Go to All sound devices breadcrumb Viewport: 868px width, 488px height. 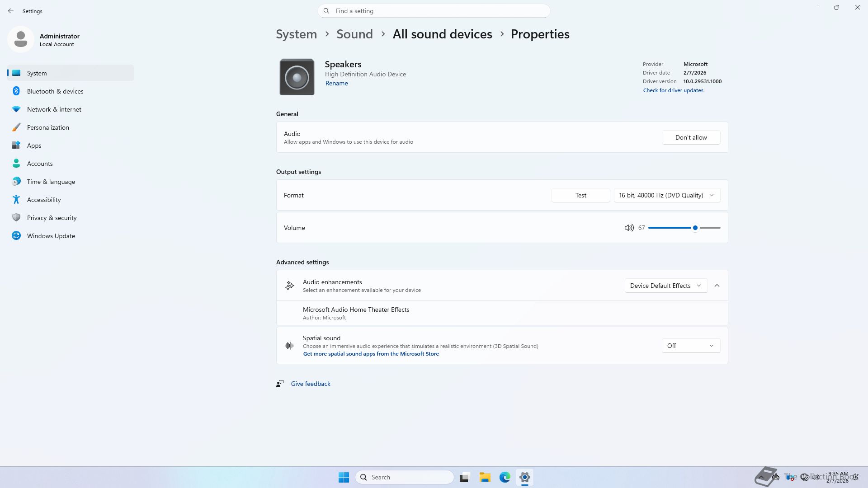coord(442,34)
